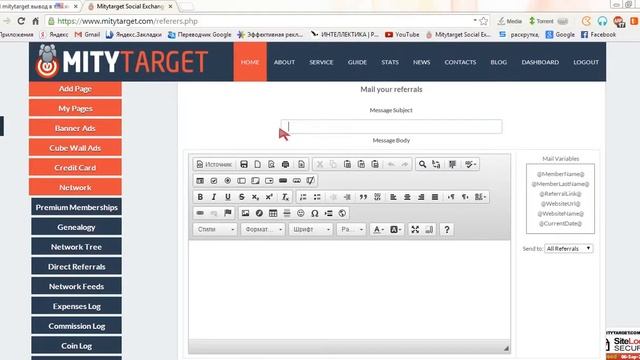Click the @ReferralLink@ mail variable
This screenshot has height=360, width=640.
tap(560, 194)
